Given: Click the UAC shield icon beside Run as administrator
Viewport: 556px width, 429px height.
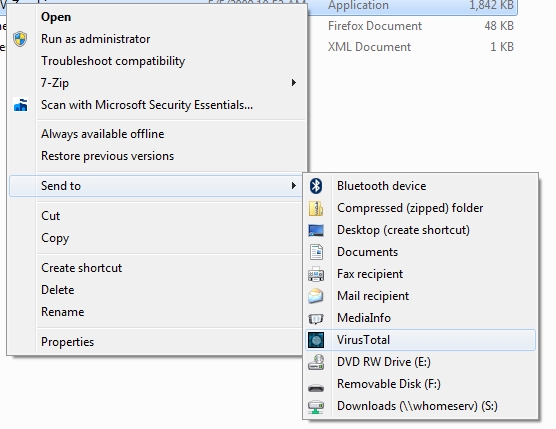Looking at the screenshot, I should coord(20,39).
